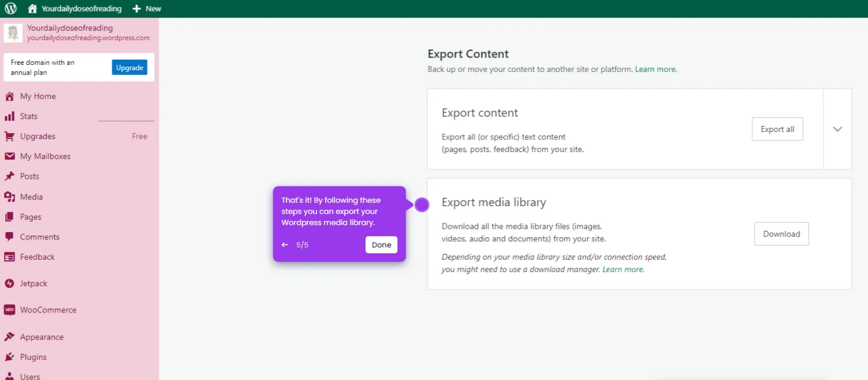Click the 'Export media library' heading
This screenshot has width=868, height=380.
pyautogui.click(x=494, y=202)
